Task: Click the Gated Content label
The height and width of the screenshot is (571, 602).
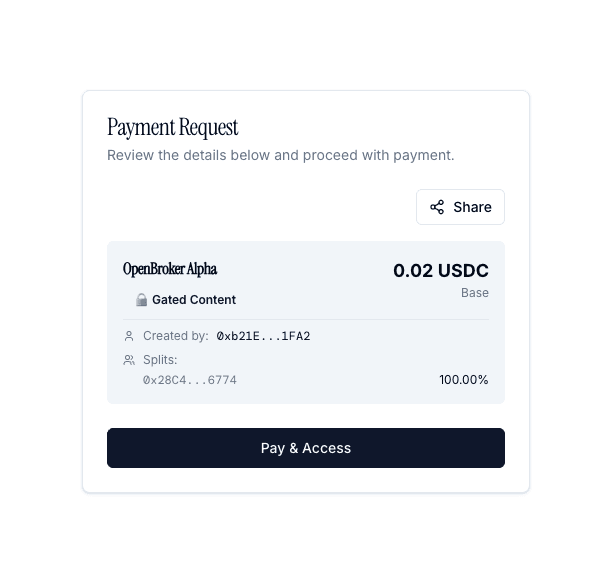Action: pyautogui.click(x=194, y=300)
